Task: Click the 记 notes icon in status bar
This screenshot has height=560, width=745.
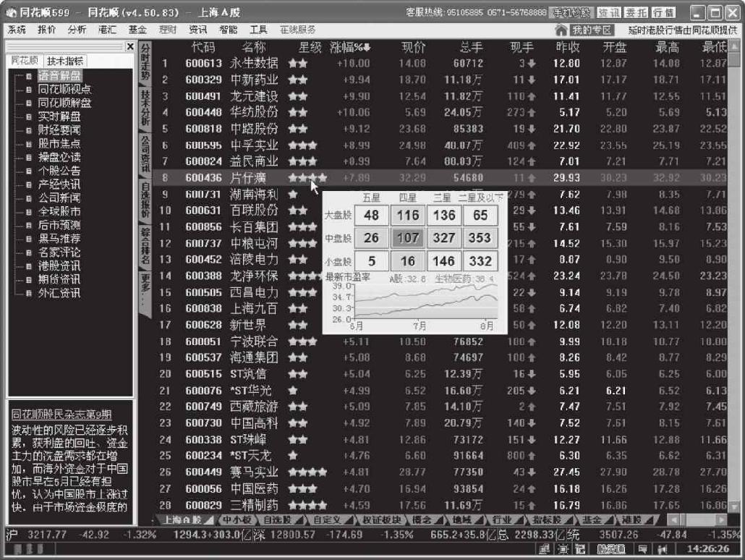Action: (580, 549)
